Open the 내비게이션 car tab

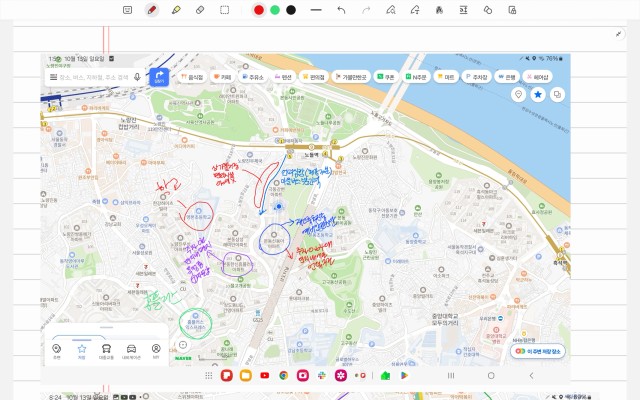click(131, 351)
